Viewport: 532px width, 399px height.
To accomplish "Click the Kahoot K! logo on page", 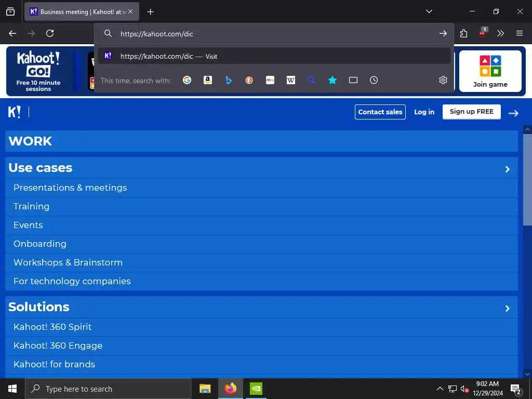I will pos(15,112).
